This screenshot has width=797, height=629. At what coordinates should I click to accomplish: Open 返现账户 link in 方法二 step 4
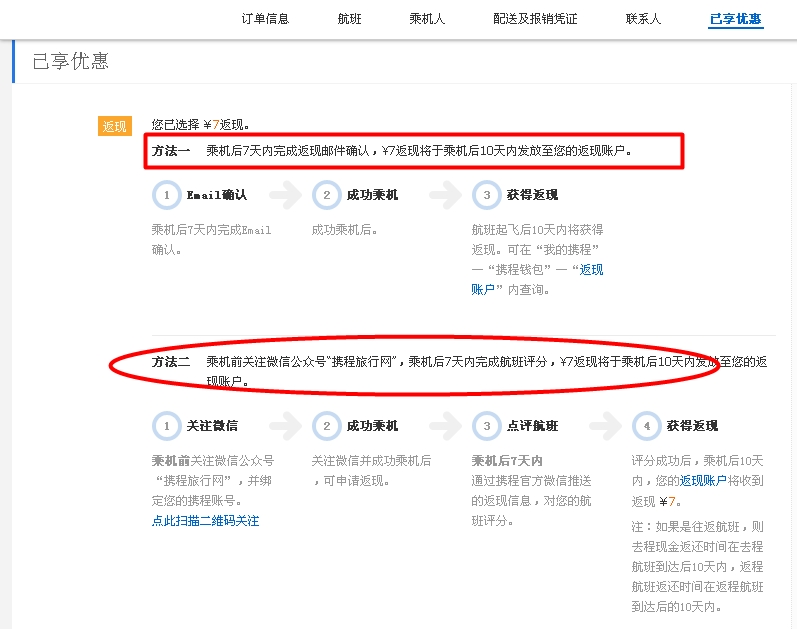(x=703, y=481)
